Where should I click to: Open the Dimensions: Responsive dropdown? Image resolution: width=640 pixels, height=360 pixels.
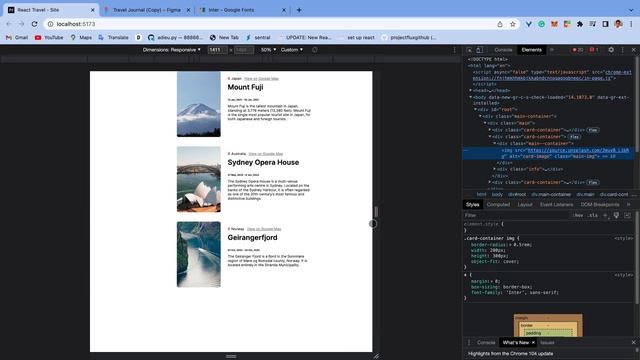point(171,50)
